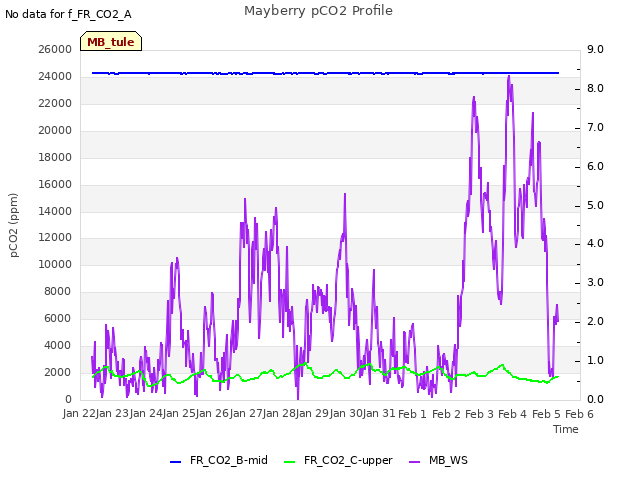Click the 24000 left-axis tick label

(55, 76)
